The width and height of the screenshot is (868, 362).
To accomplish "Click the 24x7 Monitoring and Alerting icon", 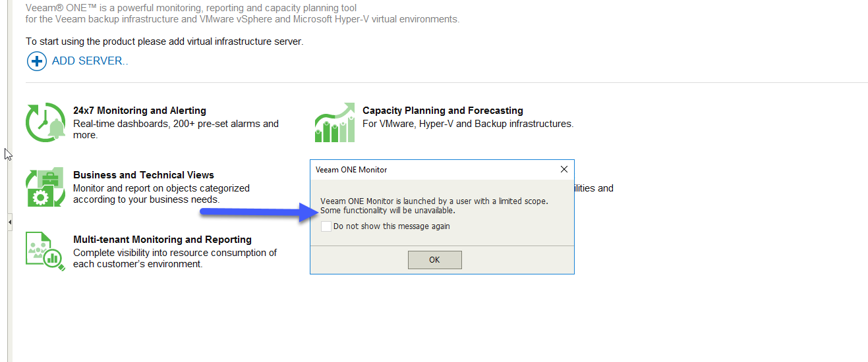I will tap(45, 122).
